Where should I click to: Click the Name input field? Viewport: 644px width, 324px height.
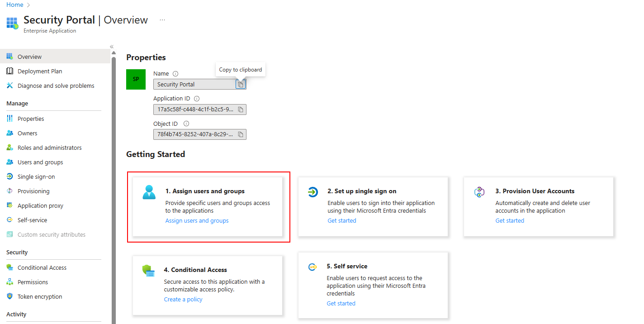200,84
